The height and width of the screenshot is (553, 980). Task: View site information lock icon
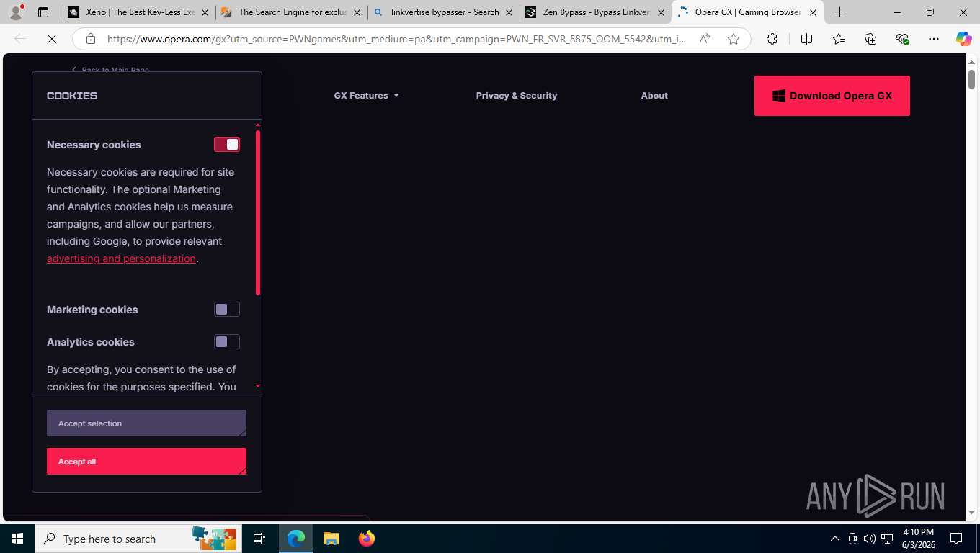[90, 39]
